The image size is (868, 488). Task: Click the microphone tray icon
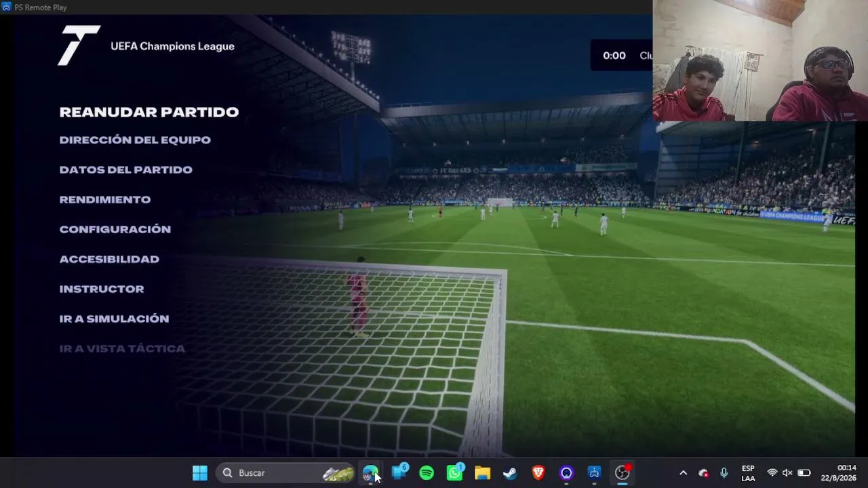coord(724,473)
